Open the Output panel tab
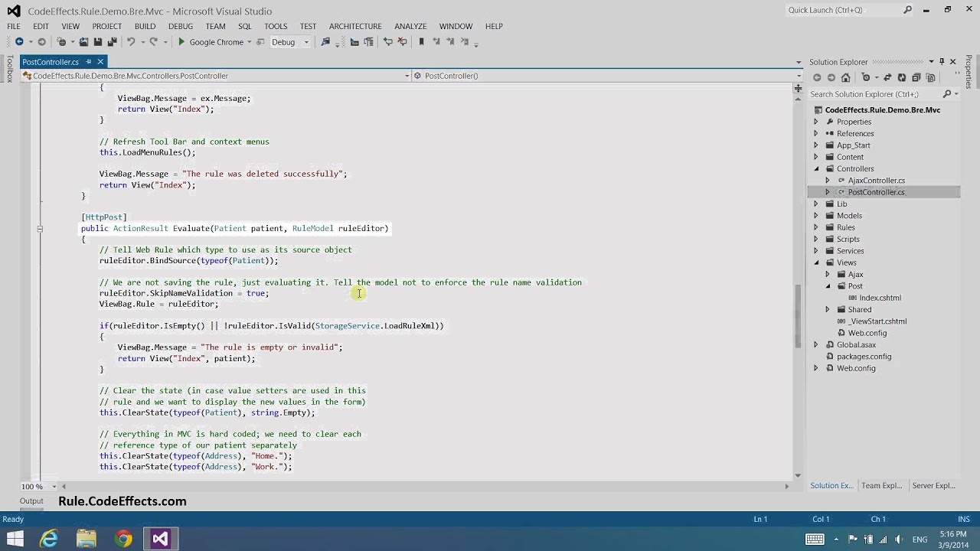Image resolution: width=980 pixels, height=551 pixels. coord(31,501)
